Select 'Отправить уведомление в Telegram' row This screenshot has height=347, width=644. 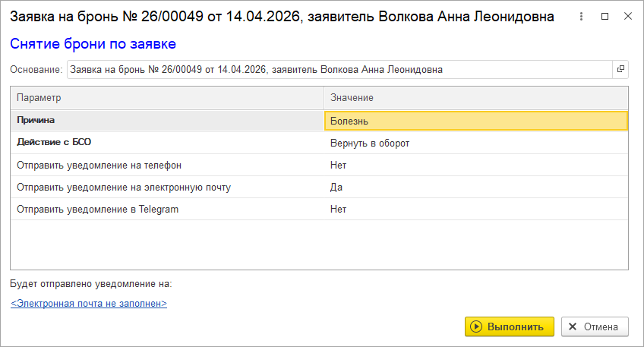(167, 209)
